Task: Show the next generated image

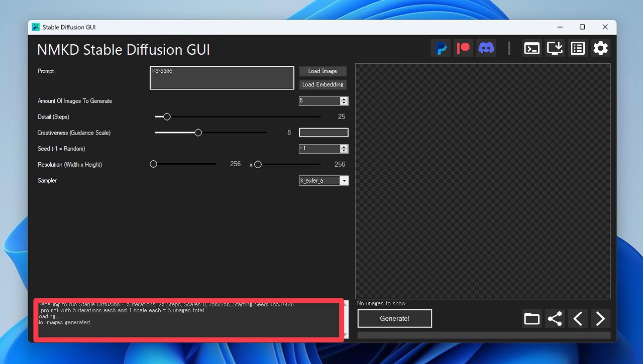Action: pyautogui.click(x=600, y=318)
